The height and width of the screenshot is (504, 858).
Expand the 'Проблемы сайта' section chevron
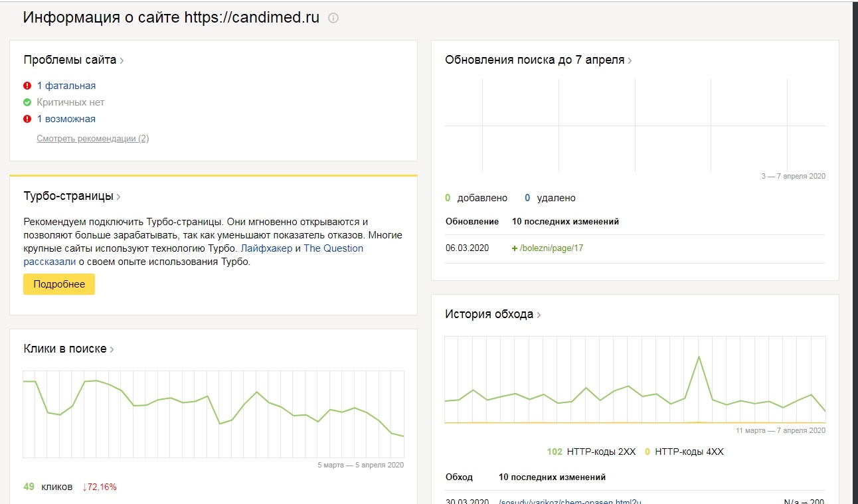click(122, 60)
